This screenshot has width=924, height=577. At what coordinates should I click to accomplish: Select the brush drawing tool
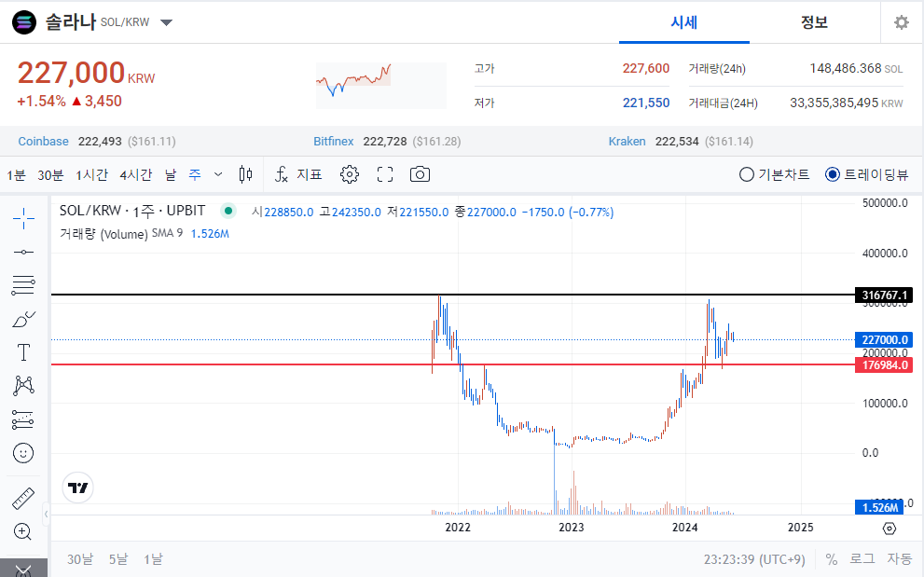coord(23,320)
